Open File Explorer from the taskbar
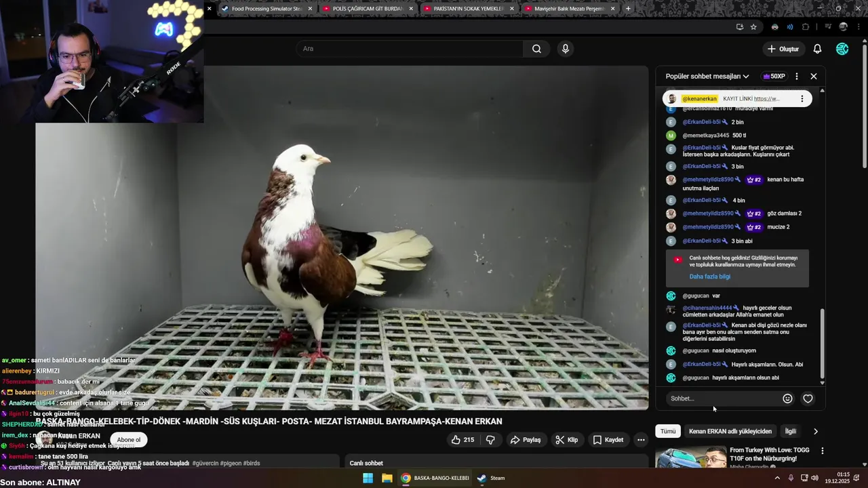The height and width of the screenshot is (488, 868). coord(387,478)
